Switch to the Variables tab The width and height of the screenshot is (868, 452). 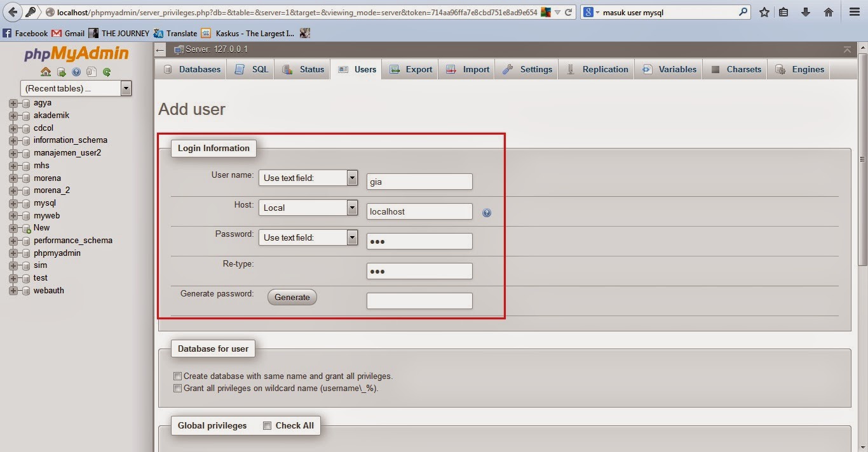(x=669, y=70)
